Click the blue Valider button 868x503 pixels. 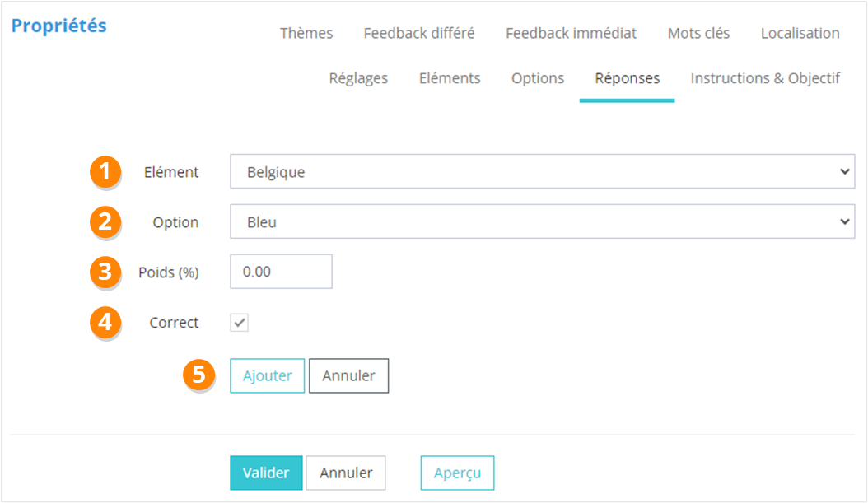click(x=266, y=473)
